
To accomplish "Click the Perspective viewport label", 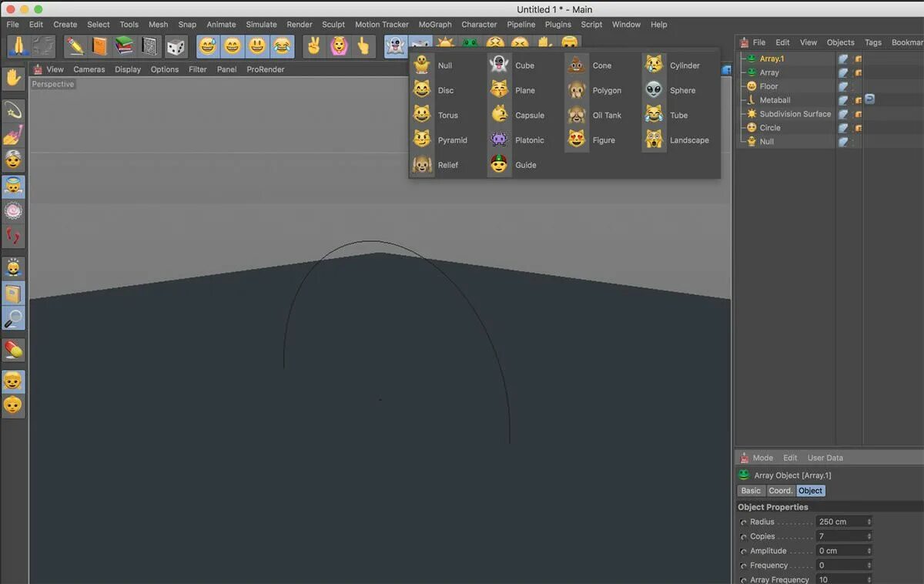I will [x=53, y=84].
